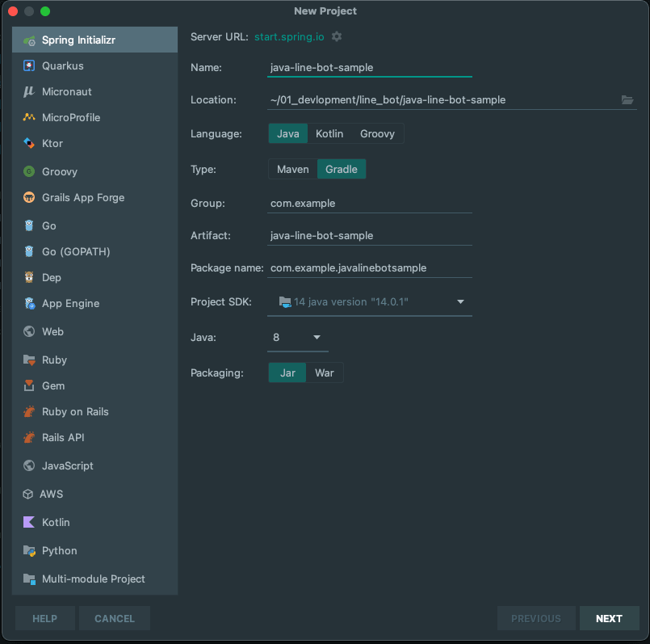This screenshot has width=650, height=644.
Task: Select Kotlin as the language
Action: pos(329,133)
